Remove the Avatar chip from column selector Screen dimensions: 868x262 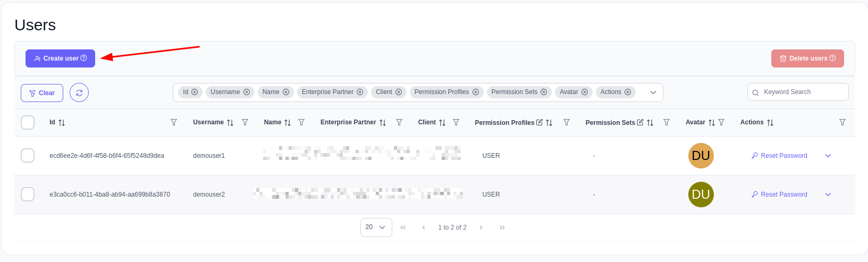585,92
